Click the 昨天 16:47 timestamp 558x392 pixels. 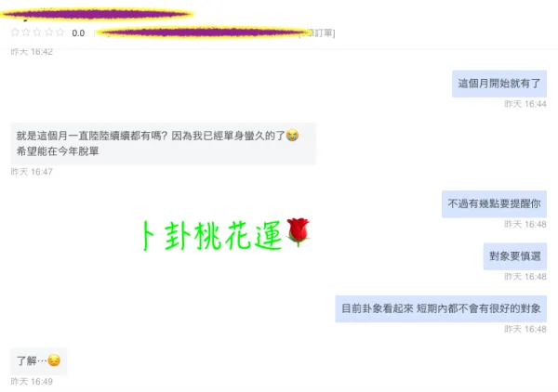pos(32,172)
